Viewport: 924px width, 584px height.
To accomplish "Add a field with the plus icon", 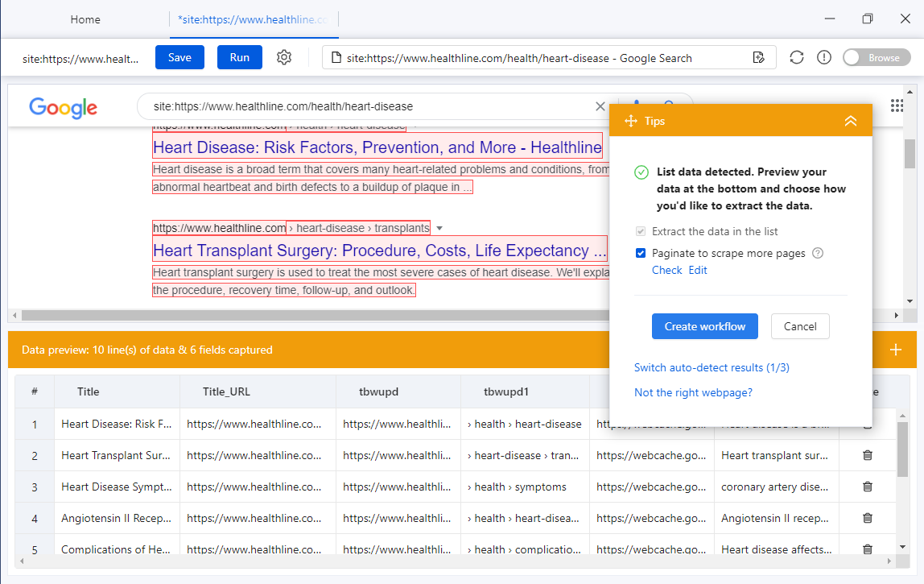I will (x=896, y=350).
